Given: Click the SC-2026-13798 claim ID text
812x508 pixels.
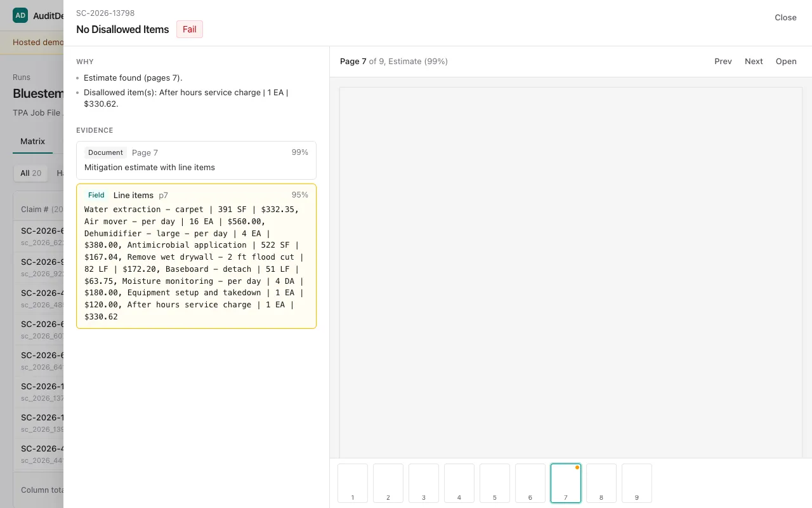Looking at the screenshot, I should click(105, 13).
